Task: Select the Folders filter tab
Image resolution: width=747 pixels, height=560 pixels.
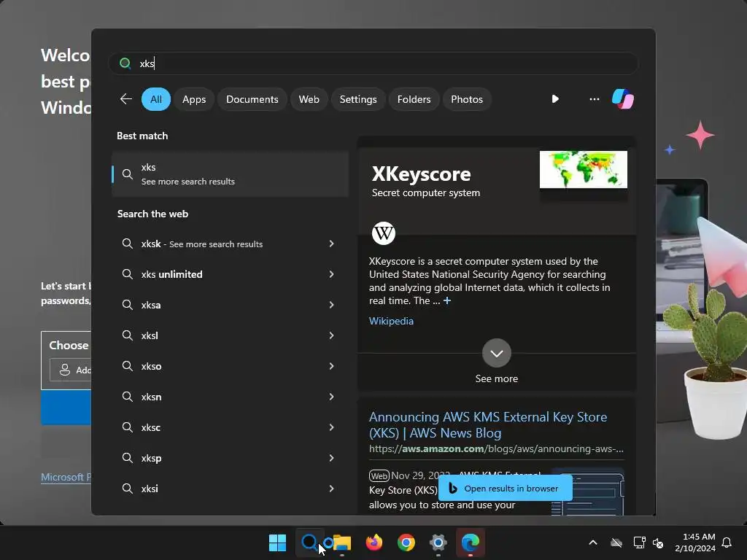Action: [414, 99]
